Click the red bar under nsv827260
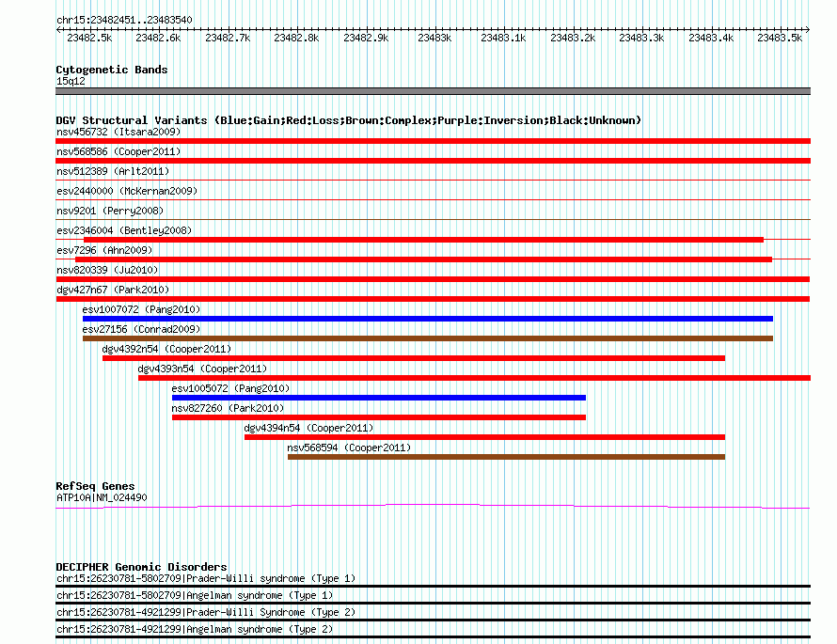Viewport: 837px width, 644px height. tap(379, 417)
